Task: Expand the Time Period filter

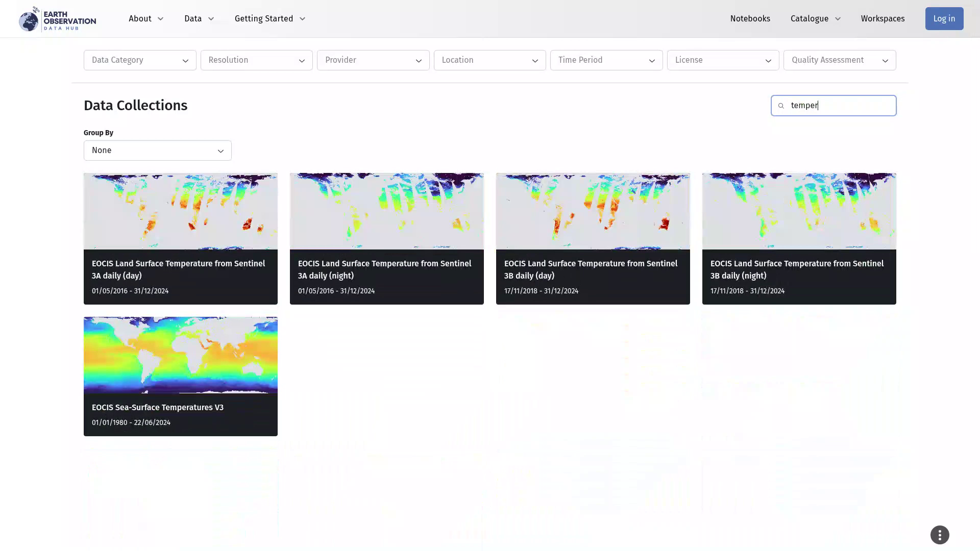Action: coord(606,60)
